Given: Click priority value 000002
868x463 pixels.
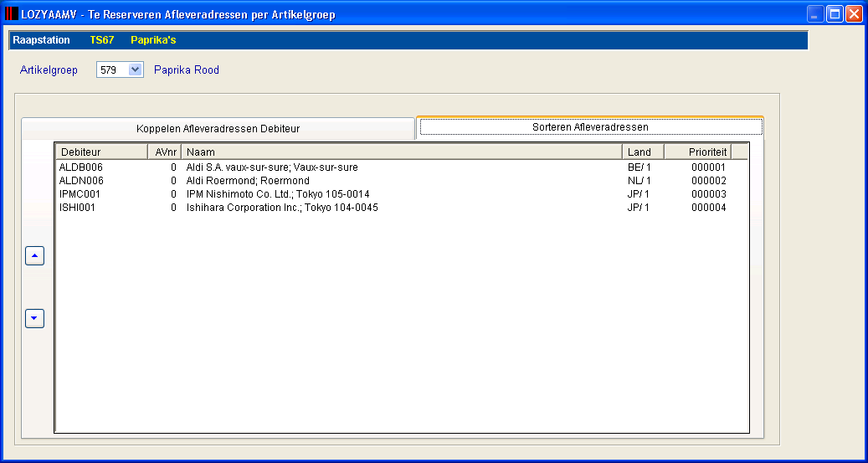Looking at the screenshot, I should (709, 181).
